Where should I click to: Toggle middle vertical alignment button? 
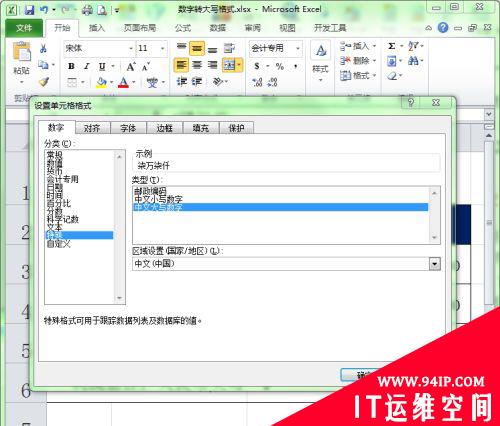pos(197,49)
